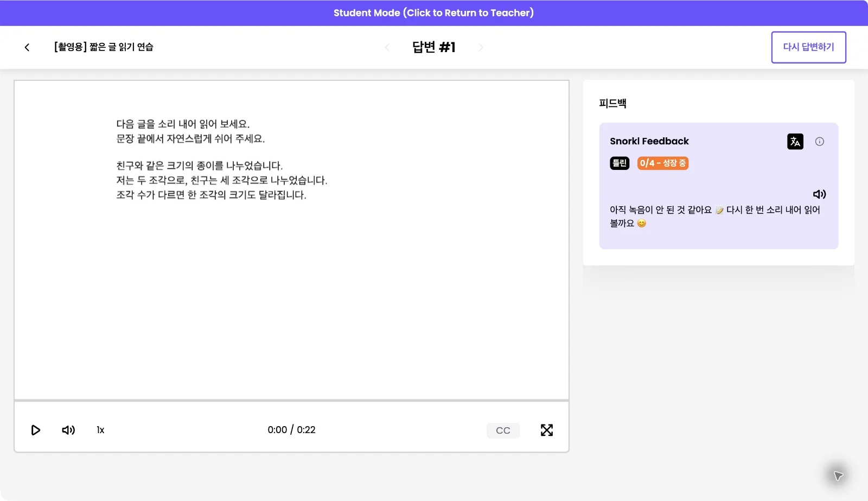868x501 pixels.
Task: Click the line 문장 끝에서 자연스럽게 쉬어 주세요
Action: 190,139
